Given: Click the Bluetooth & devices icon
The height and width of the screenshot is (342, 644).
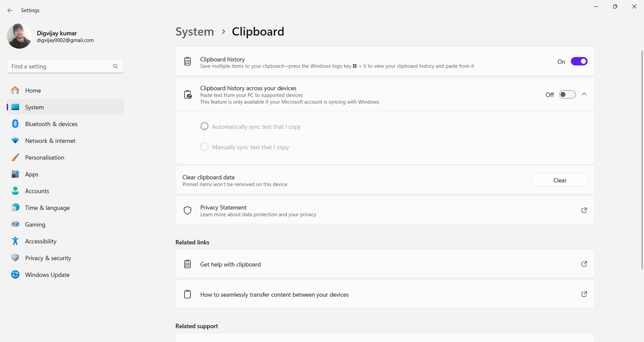Looking at the screenshot, I should coord(15,124).
